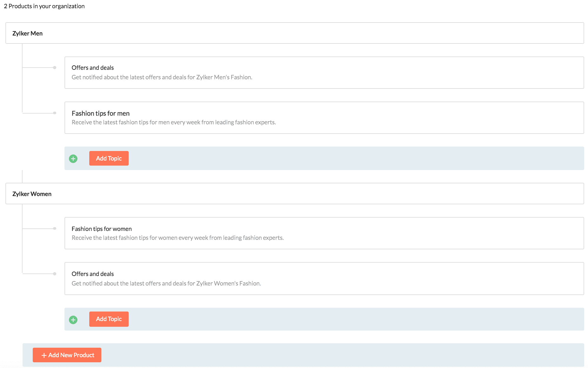Image resolution: width=588 pixels, height=368 pixels.
Task: Click connector dot beside men's Offers and deals
Action: pyautogui.click(x=55, y=68)
